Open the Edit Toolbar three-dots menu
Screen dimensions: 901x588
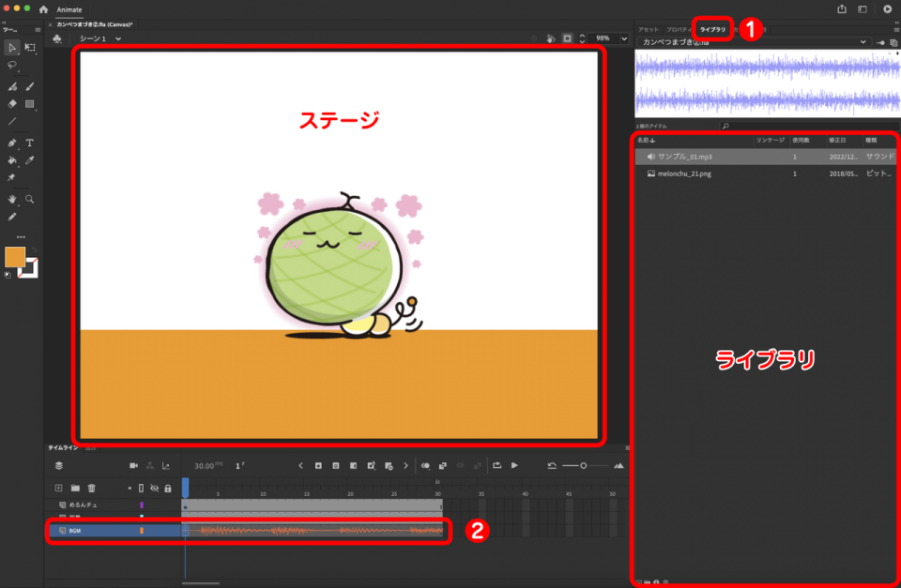click(21, 236)
